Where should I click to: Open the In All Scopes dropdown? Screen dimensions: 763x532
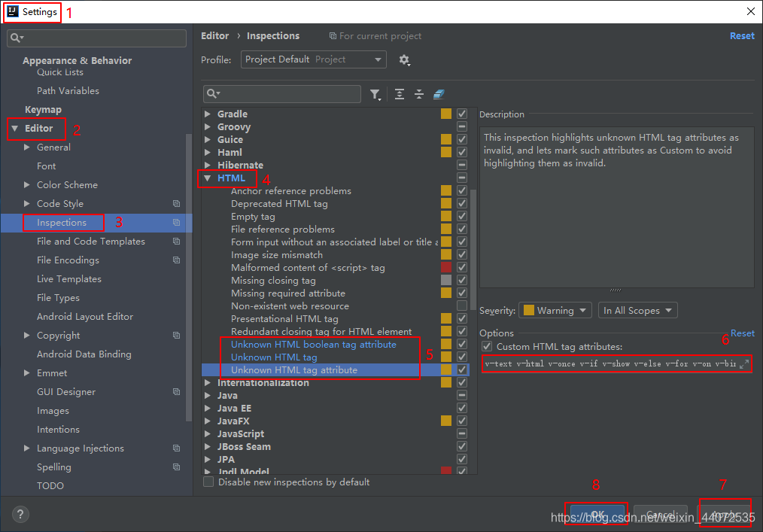(x=637, y=310)
